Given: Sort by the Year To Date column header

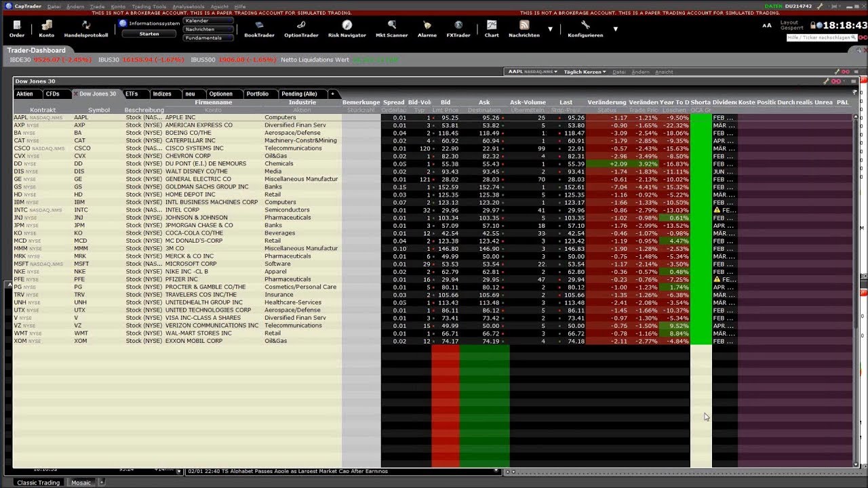Looking at the screenshot, I should (x=674, y=102).
